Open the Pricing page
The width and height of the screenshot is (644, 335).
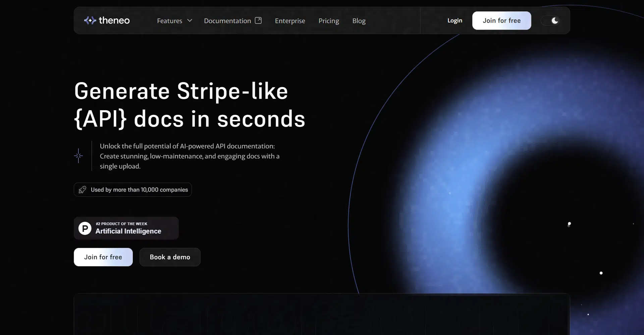tap(328, 21)
